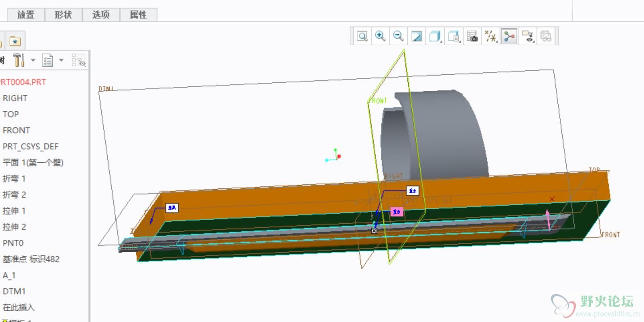
Task: Select PRT_CSYS_DEF in the model tree
Action: click(30, 146)
